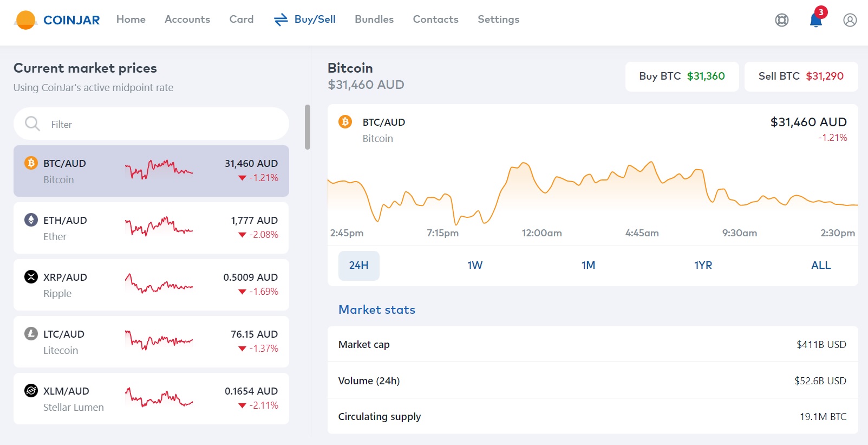The width and height of the screenshot is (868, 445).
Task: Click the CoinJar logo
Action: click(x=57, y=20)
